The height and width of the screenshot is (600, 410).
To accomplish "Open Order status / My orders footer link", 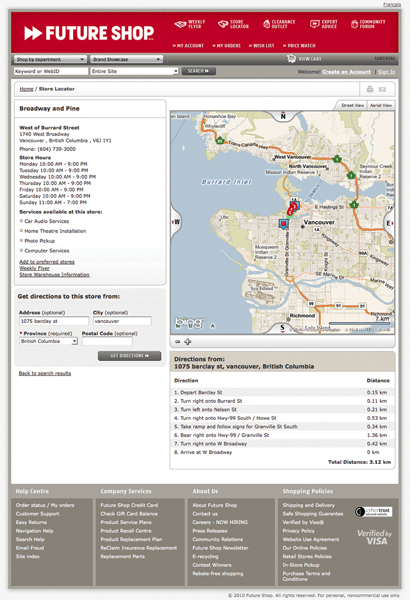I will [x=45, y=505].
